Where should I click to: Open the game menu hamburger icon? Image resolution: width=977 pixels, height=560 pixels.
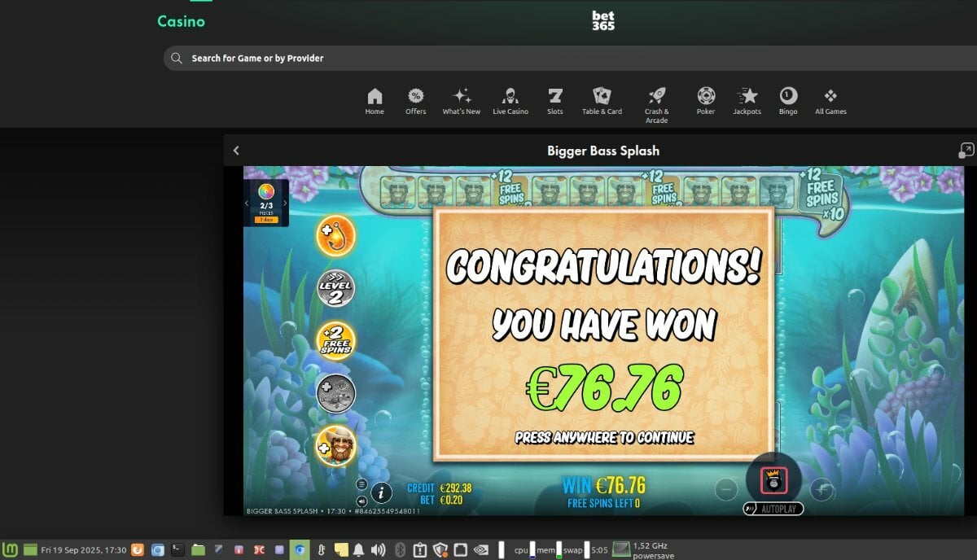(361, 483)
